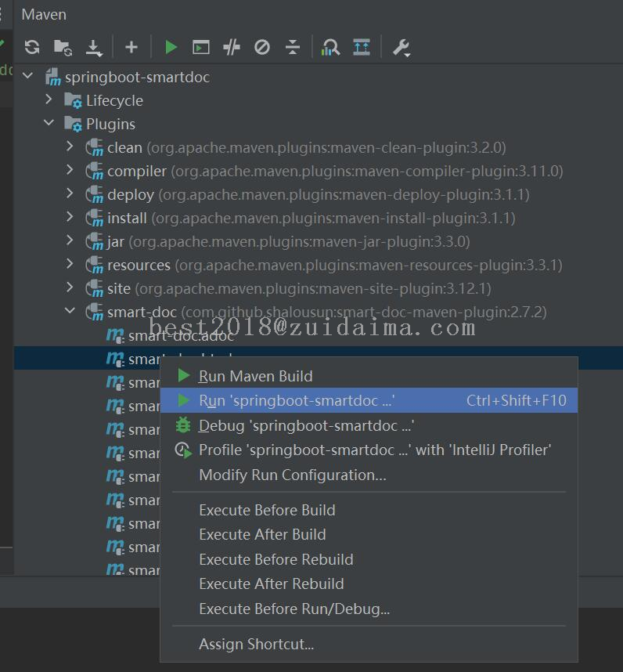Click the site plugin Maven icon
623x672 pixels.
tap(94, 288)
